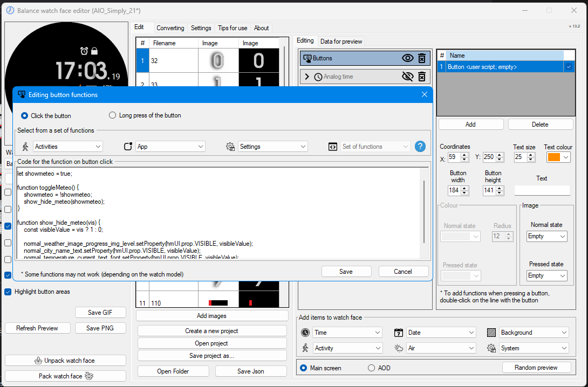Expand the Analog time item chevron
Image resolution: width=588 pixels, height=387 pixels.
tap(307, 77)
